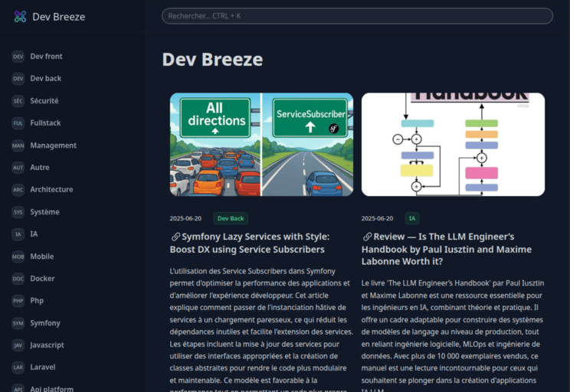Click the link icon before Review title
570x392 pixels.
click(367, 237)
